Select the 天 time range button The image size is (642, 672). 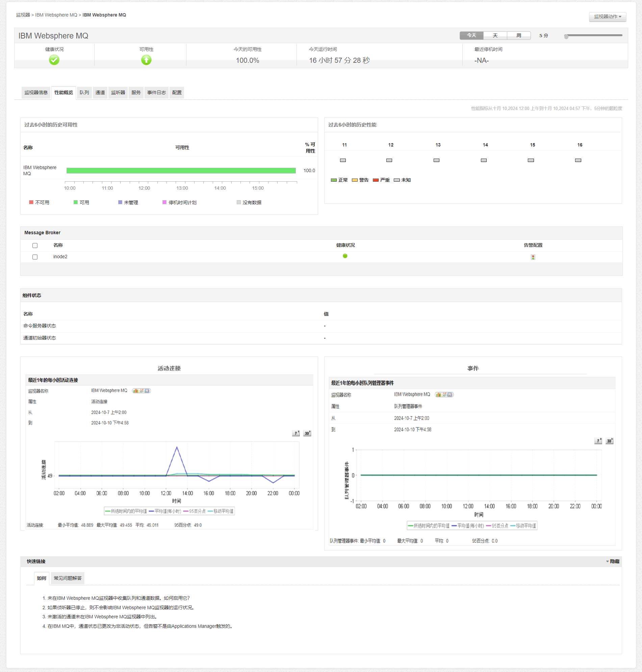[495, 35]
